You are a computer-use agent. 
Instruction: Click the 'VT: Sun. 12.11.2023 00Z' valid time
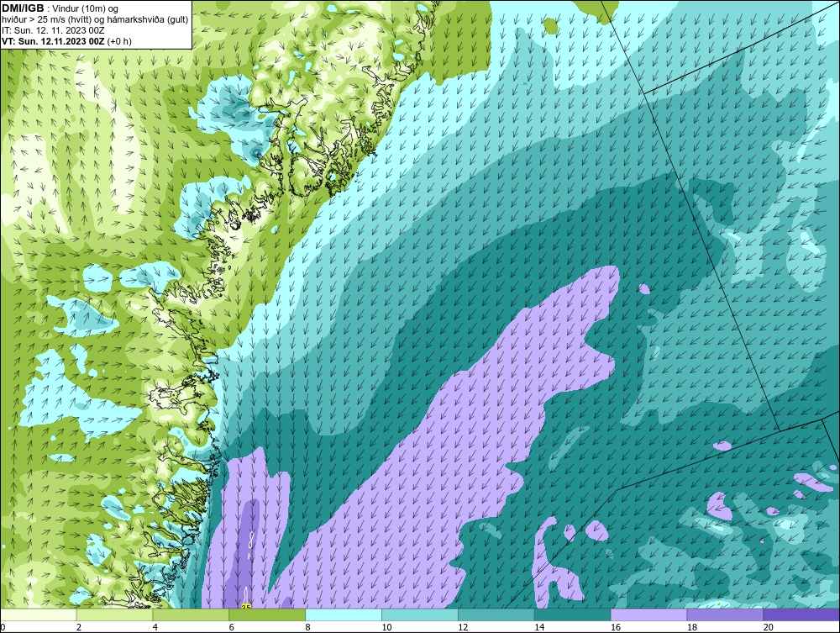54,41
